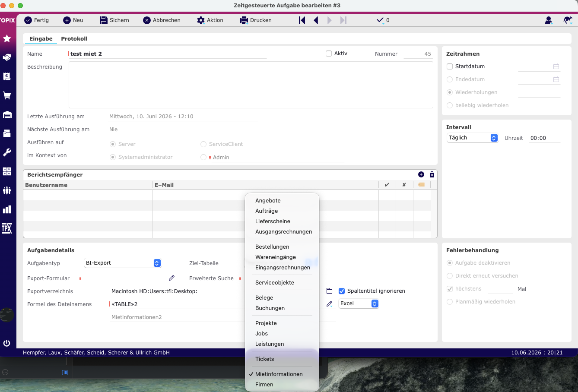
Task: Choose Tickets from the popup menu
Action: coord(282,359)
